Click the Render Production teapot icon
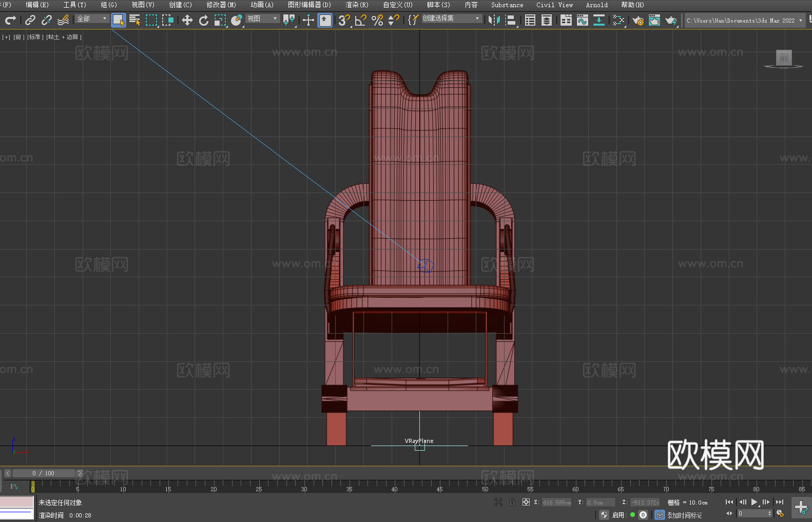Screen dimensions: 812x522 click(671, 20)
